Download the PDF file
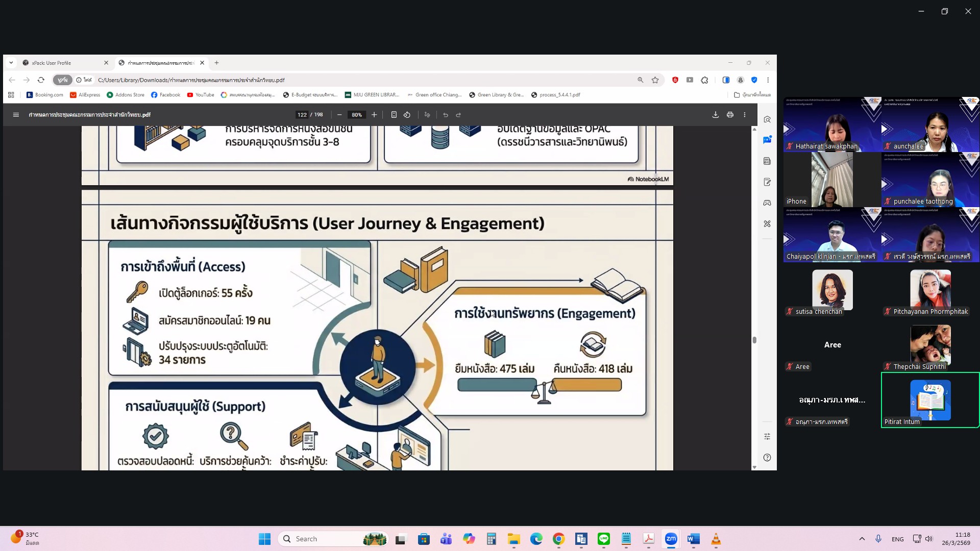 (x=715, y=115)
